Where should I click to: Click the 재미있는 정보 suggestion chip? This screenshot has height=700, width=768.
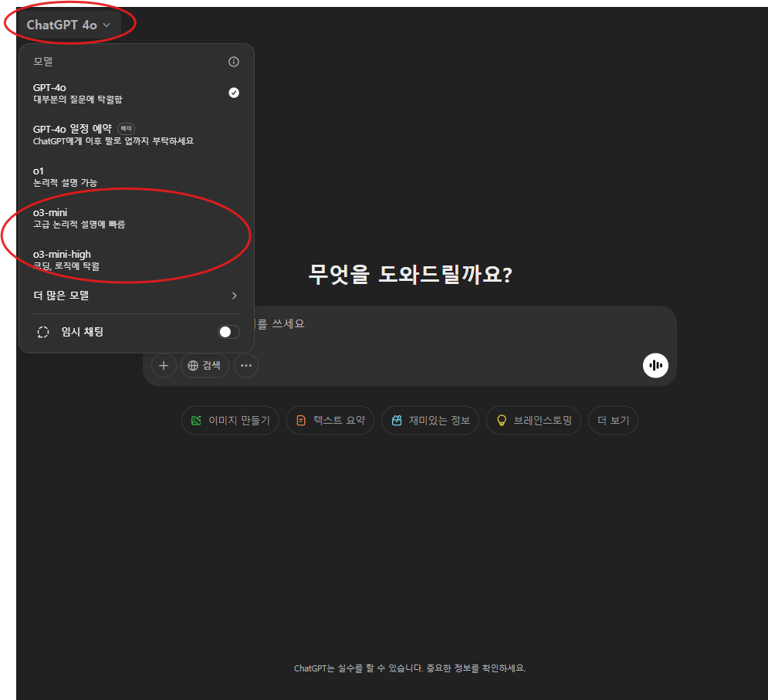[430, 421]
